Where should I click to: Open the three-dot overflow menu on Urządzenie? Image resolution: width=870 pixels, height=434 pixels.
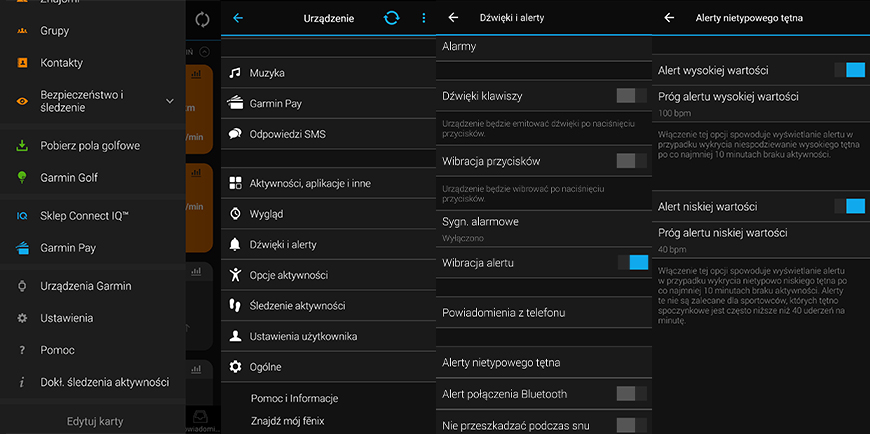coord(424,18)
